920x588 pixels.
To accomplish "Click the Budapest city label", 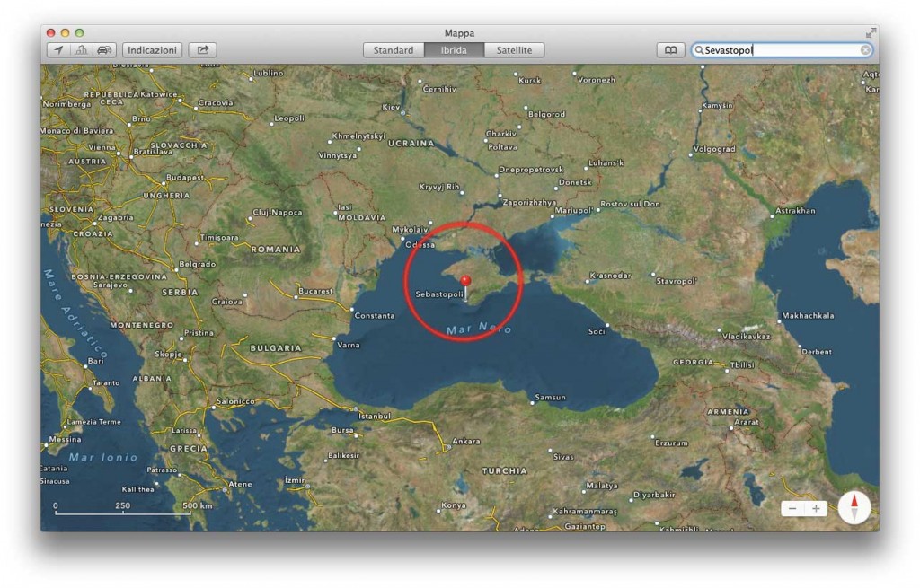I will coord(185,177).
